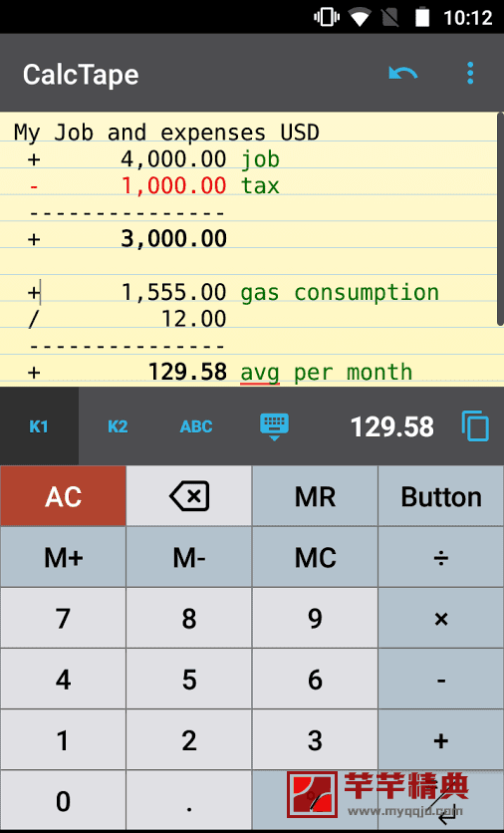Image resolution: width=504 pixels, height=833 pixels.
Task: Add to memory with M+
Action: click(63, 557)
